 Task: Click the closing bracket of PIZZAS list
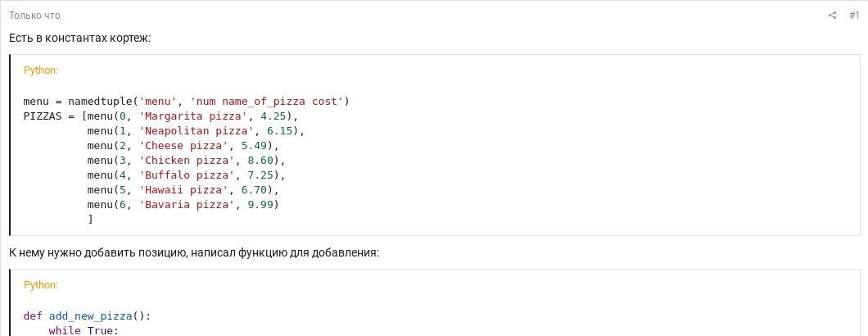tap(90, 219)
